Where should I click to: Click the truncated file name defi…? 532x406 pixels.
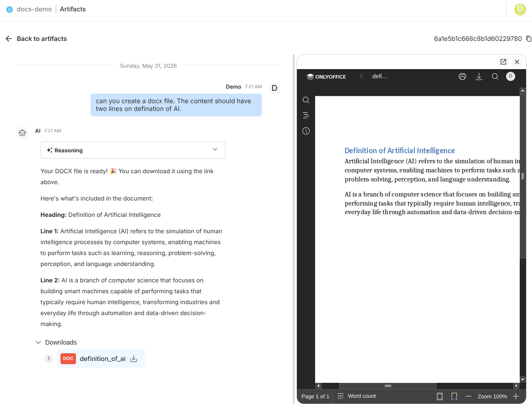coord(380,76)
